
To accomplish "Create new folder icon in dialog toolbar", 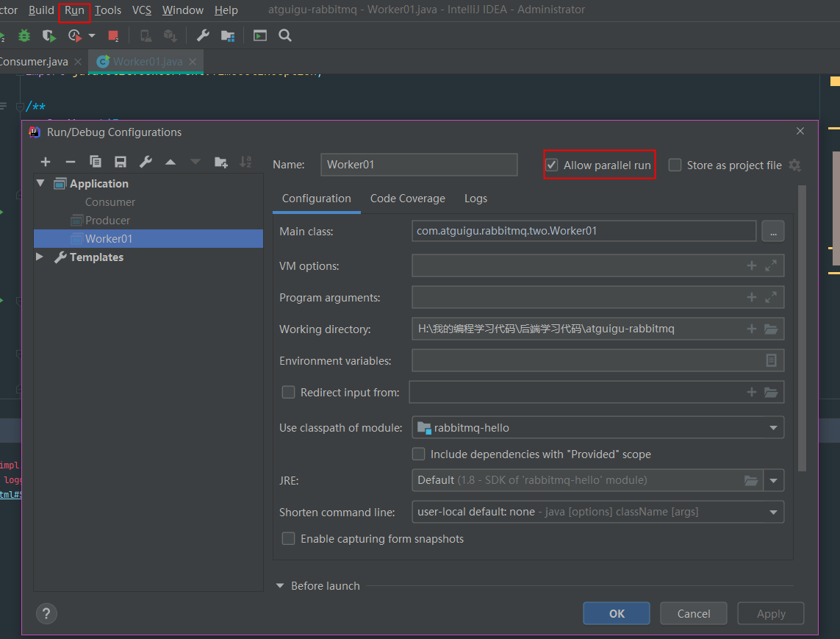I will pos(220,162).
